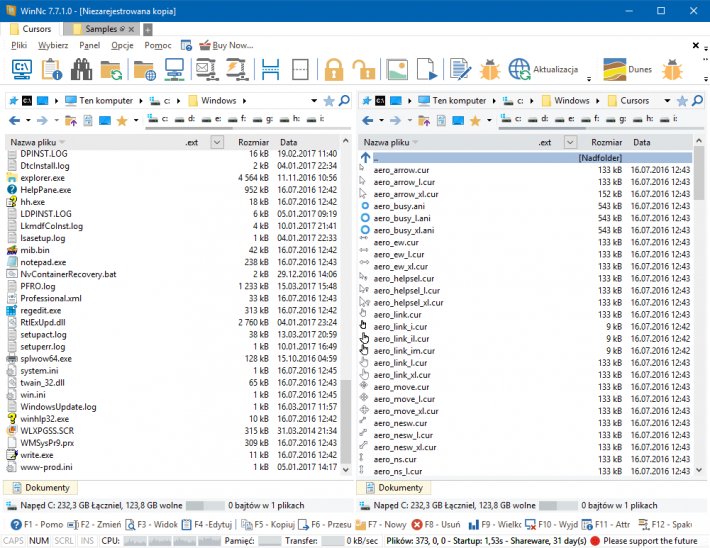
Task: Click the merge file dotted-page icon
Action: pos(300,69)
